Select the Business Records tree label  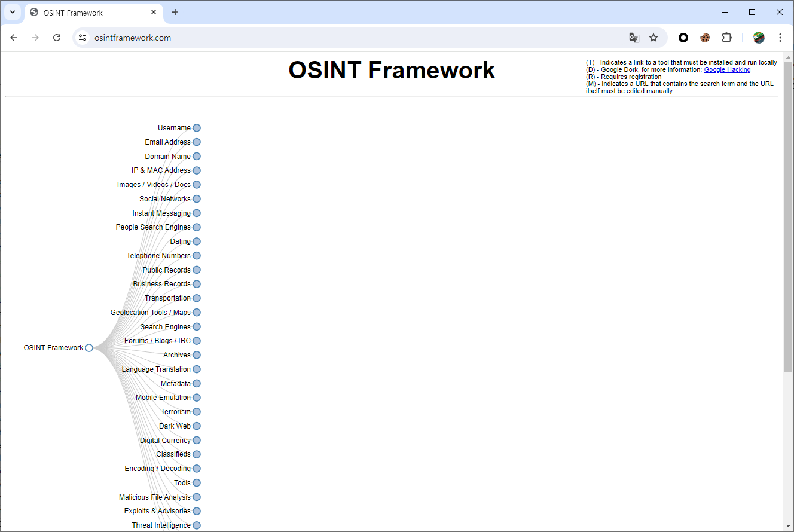click(161, 284)
